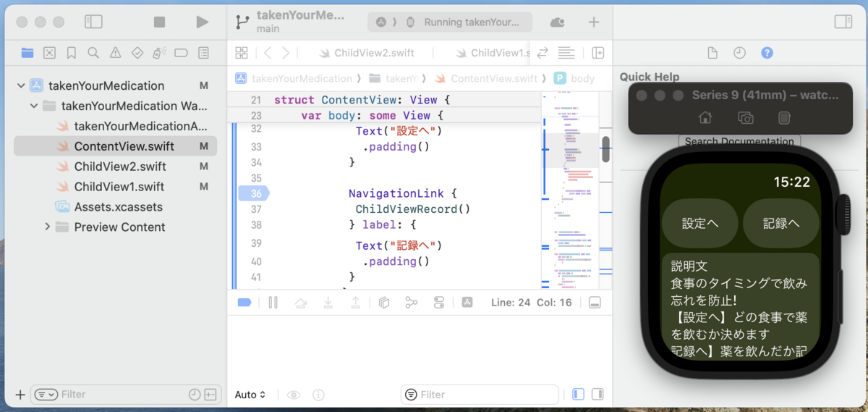Open Debug Memory Graph

[x=412, y=303]
